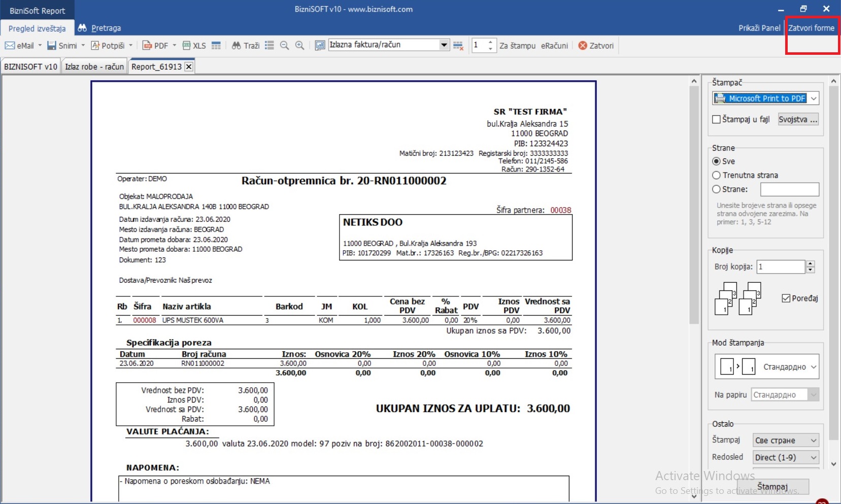Switch to Izlaz robe - račun tab

coord(94,66)
